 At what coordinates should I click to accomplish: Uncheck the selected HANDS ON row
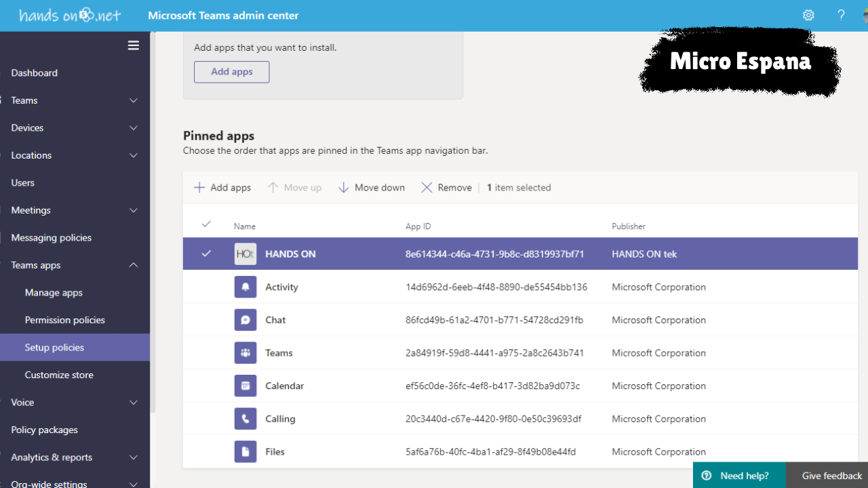coord(206,253)
